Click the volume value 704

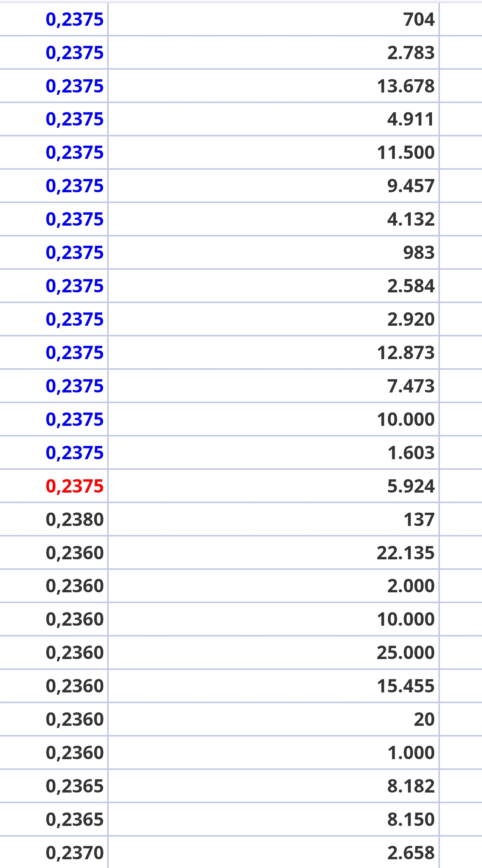(x=419, y=19)
